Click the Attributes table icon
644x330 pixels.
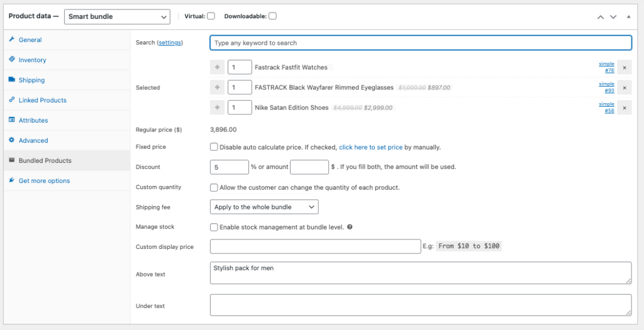pyautogui.click(x=11, y=120)
